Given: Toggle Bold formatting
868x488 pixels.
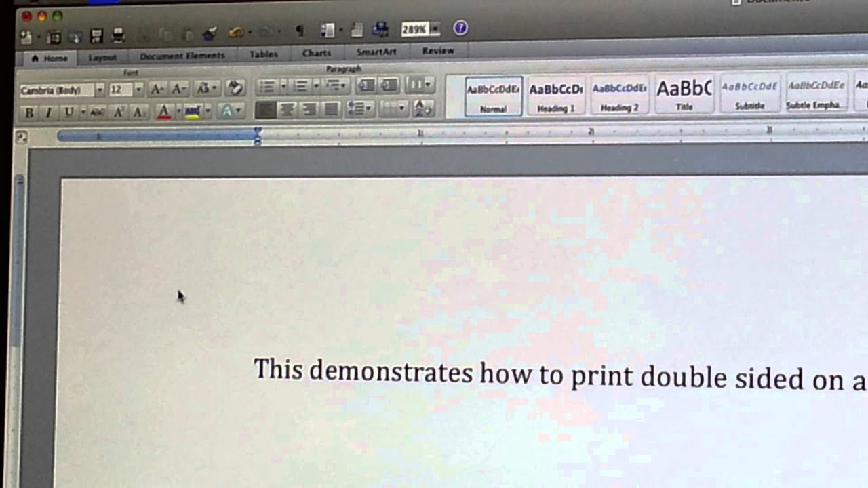Looking at the screenshot, I should click(x=28, y=113).
